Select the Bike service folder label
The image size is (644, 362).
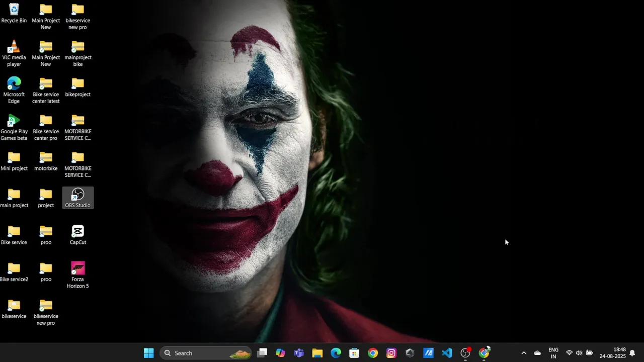pos(14,242)
